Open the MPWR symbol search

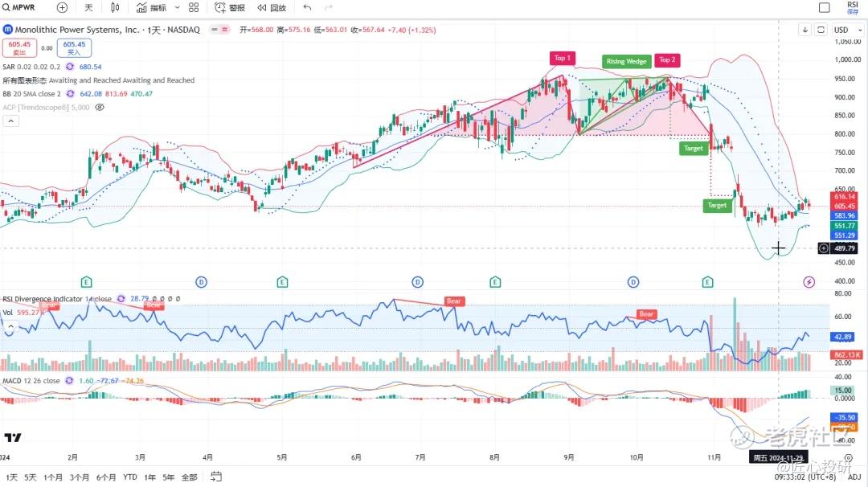(x=18, y=7)
